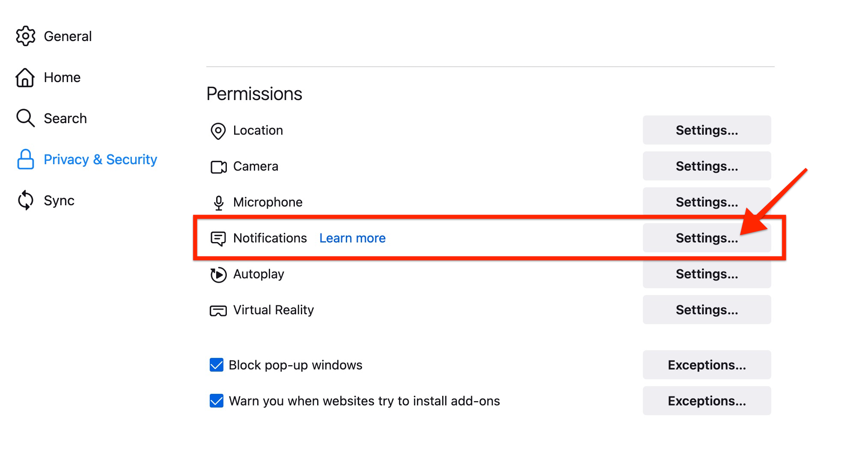Click the Virtual Reality headset icon

218,310
